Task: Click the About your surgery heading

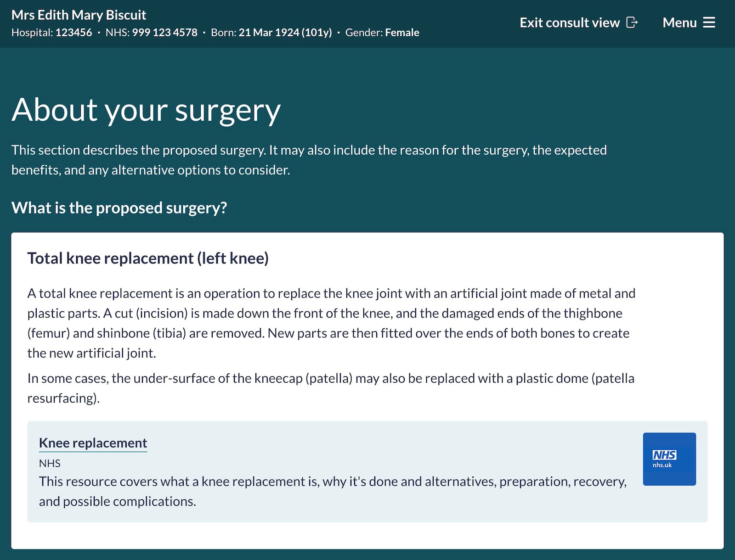Action: pos(146,109)
